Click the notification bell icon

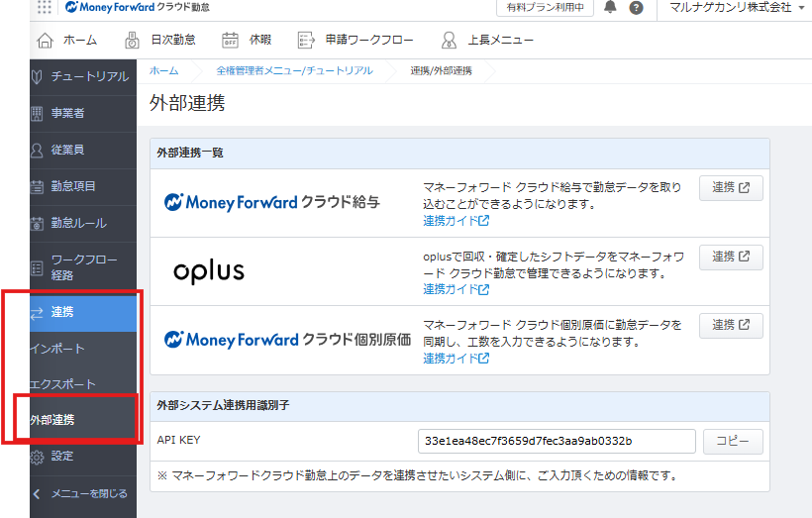click(611, 8)
